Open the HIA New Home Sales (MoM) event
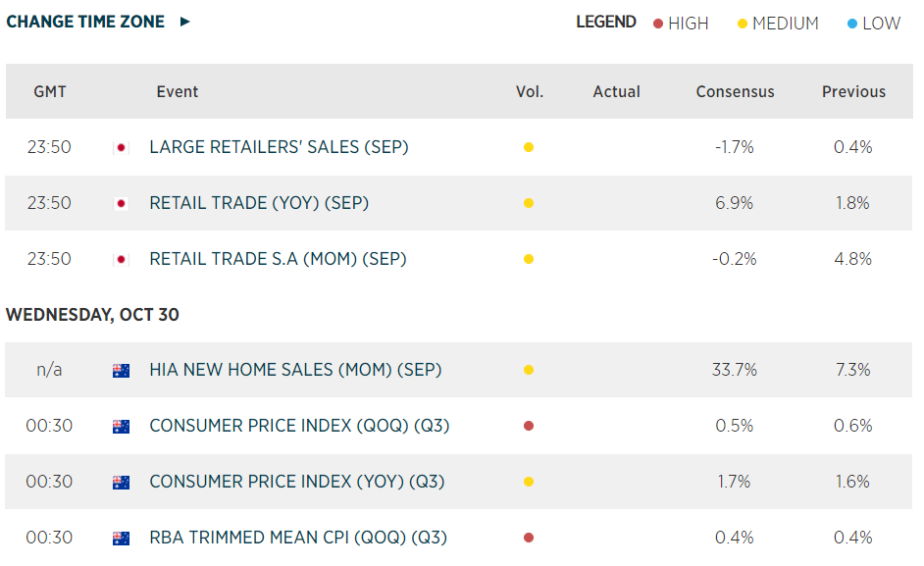Viewport: 924px width, 566px height. point(295,371)
